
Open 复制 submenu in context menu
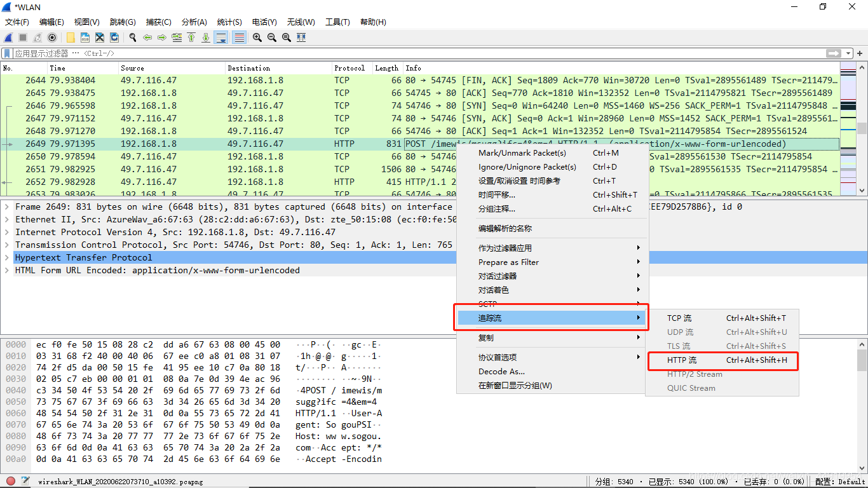pos(552,337)
